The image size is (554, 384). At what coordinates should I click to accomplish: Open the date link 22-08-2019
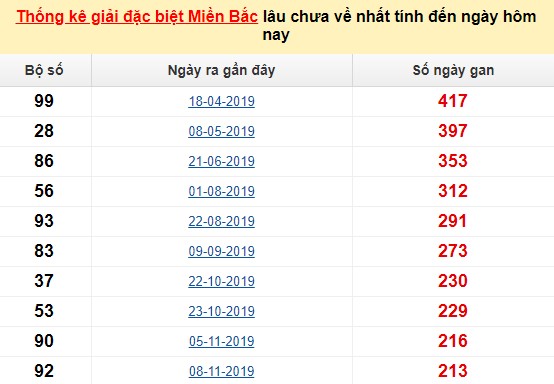[222, 221]
